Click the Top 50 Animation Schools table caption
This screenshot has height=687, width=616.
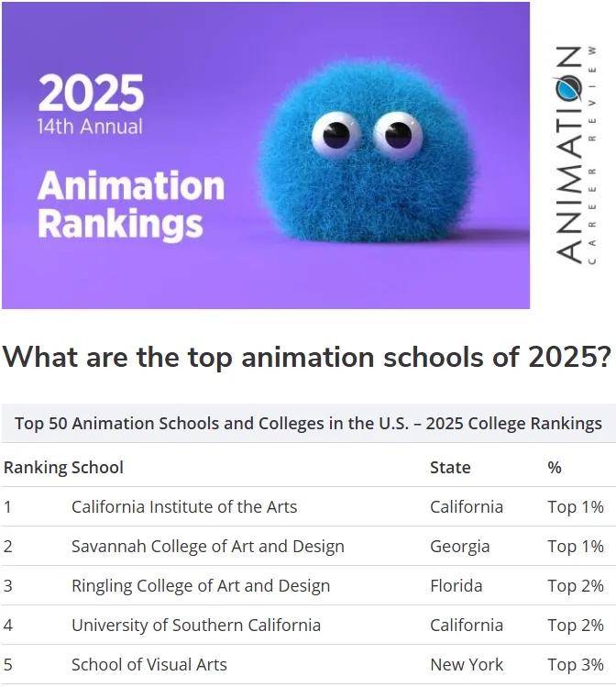pyautogui.click(x=308, y=423)
